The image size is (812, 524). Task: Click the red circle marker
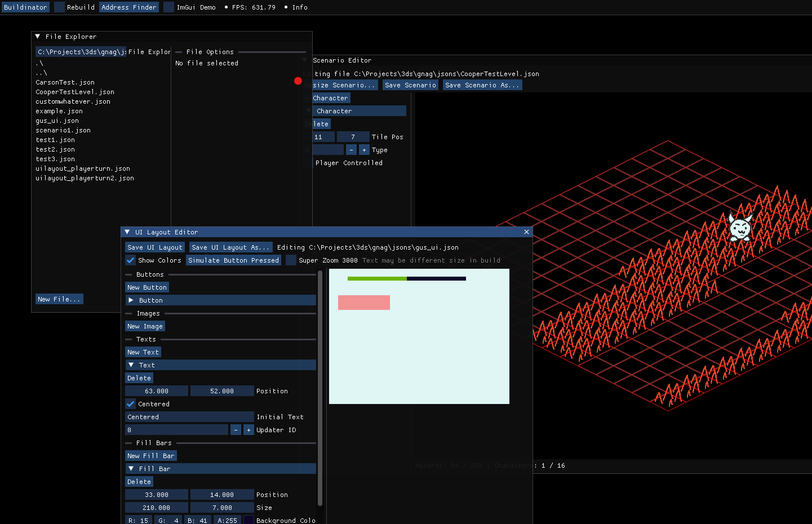pyautogui.click(x=298, y=81)
